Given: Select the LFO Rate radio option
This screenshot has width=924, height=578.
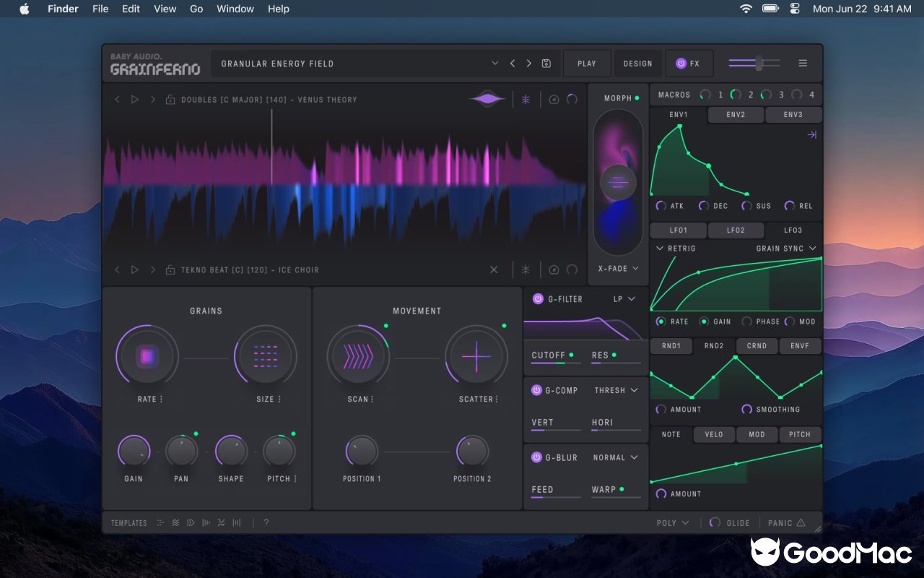Looking at the screenshot, I should pos(661,322).
